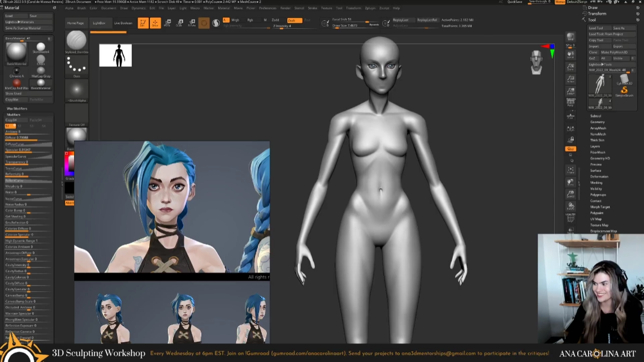Expand the Geometry section

click(597, 122)
